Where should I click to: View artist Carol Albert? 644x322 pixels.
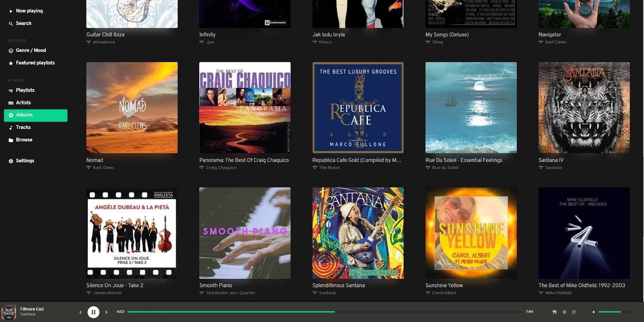click(444, 293)
